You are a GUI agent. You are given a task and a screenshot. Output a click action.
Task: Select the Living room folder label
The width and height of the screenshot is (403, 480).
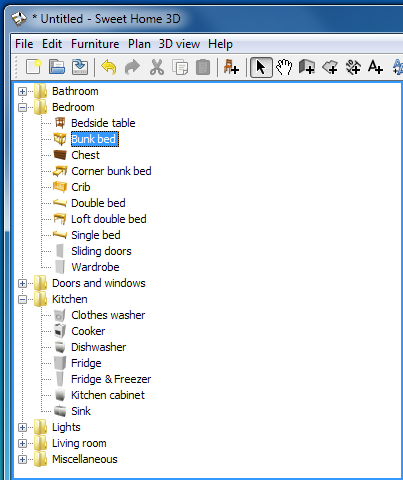(x=79, y=443)
